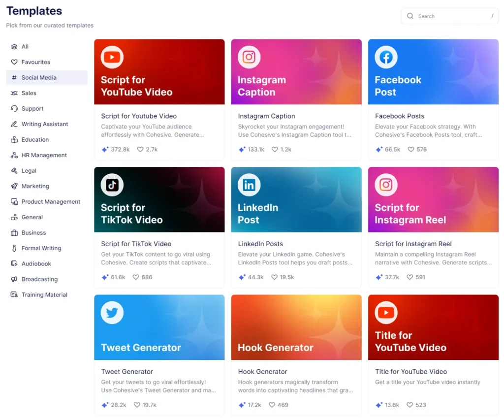Click the YouTube icon on Title for YouTube Video card

pos(385,312)
